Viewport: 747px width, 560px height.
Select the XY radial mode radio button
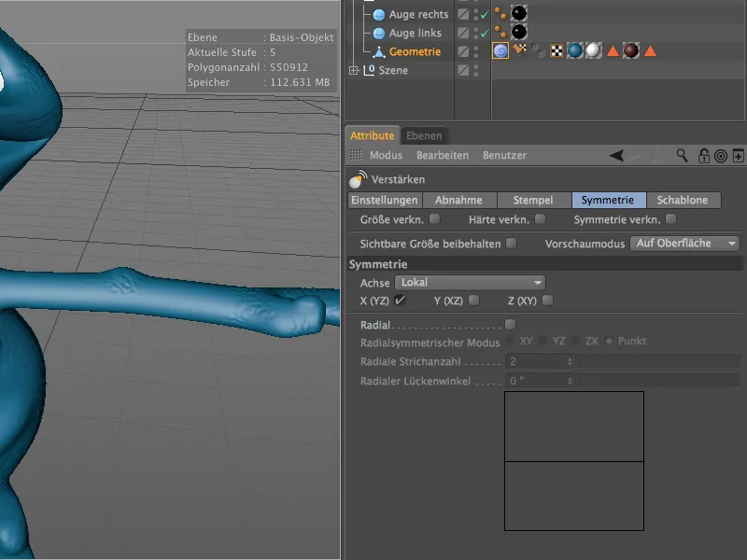[x=511, y=341]
